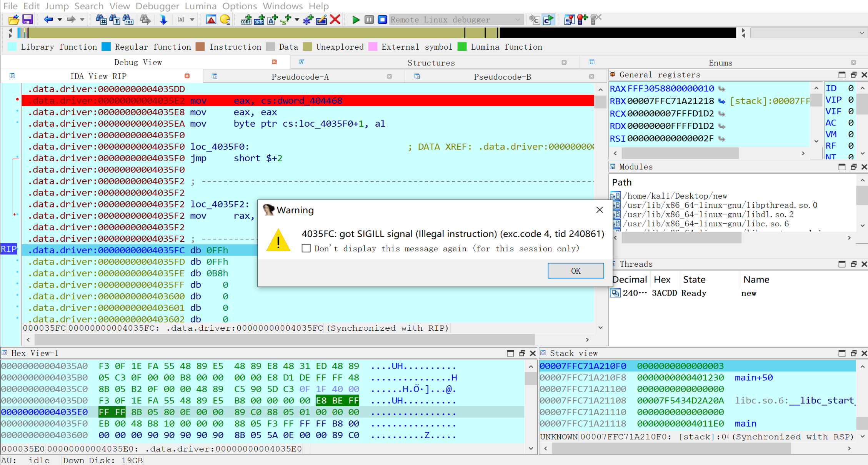Open a file with the folder icon
Screen dimensions: 868x465
click(13, 19)
